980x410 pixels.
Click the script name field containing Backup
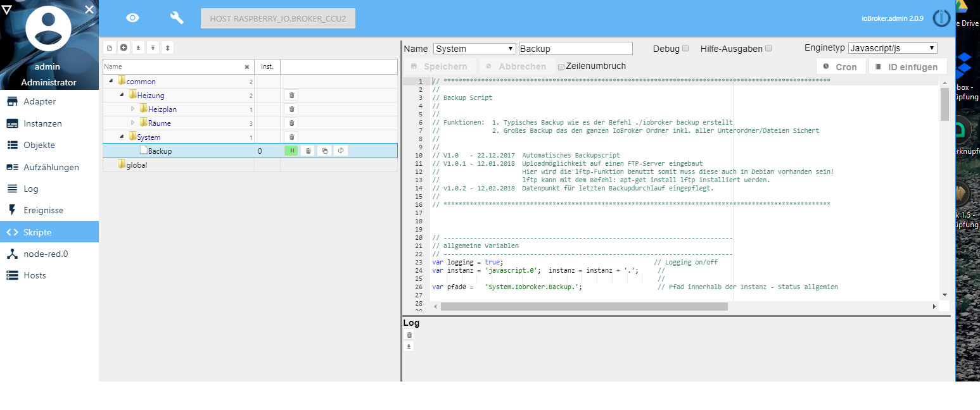(x=576, y=49)
